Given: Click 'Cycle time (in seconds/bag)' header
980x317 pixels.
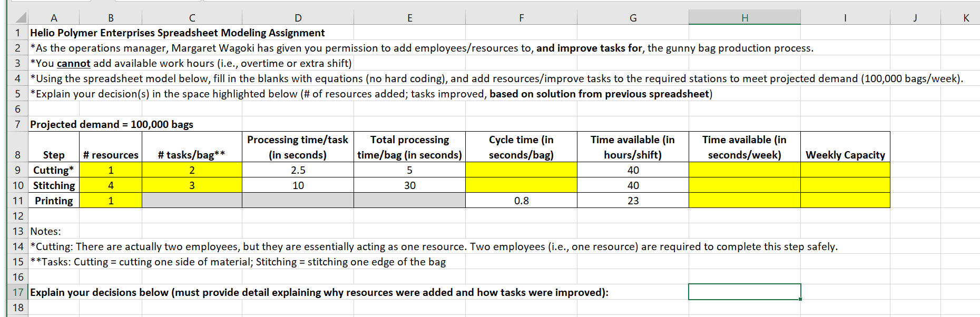Looking at the screenshot, I should pos(522,147).
